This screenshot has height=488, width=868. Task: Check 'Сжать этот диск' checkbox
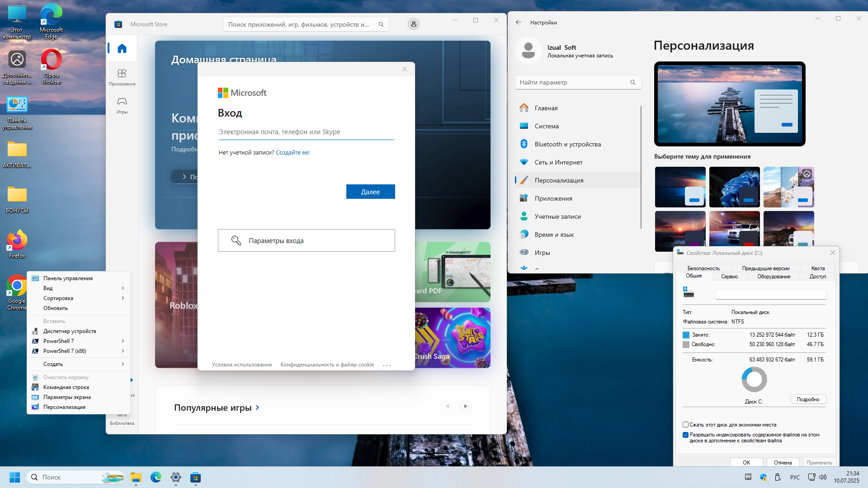coord(685,425)
